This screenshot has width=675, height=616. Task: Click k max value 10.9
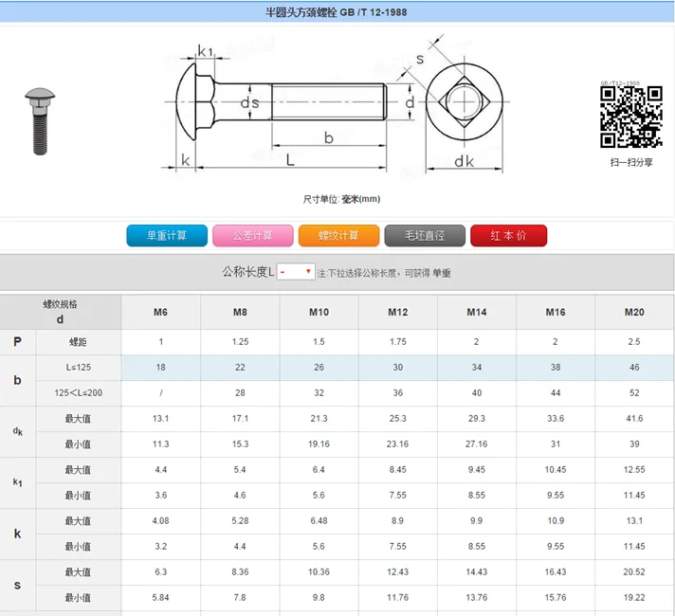pos(556,521)
